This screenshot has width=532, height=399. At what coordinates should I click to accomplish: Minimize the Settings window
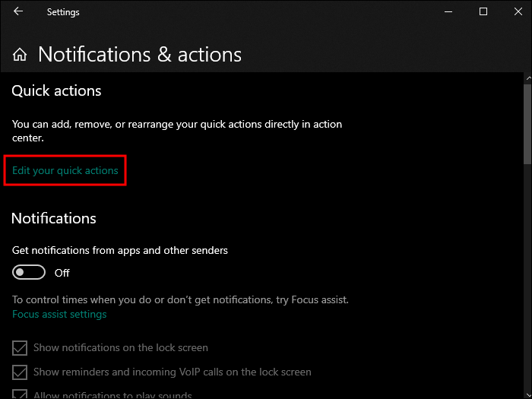[448, 12]
